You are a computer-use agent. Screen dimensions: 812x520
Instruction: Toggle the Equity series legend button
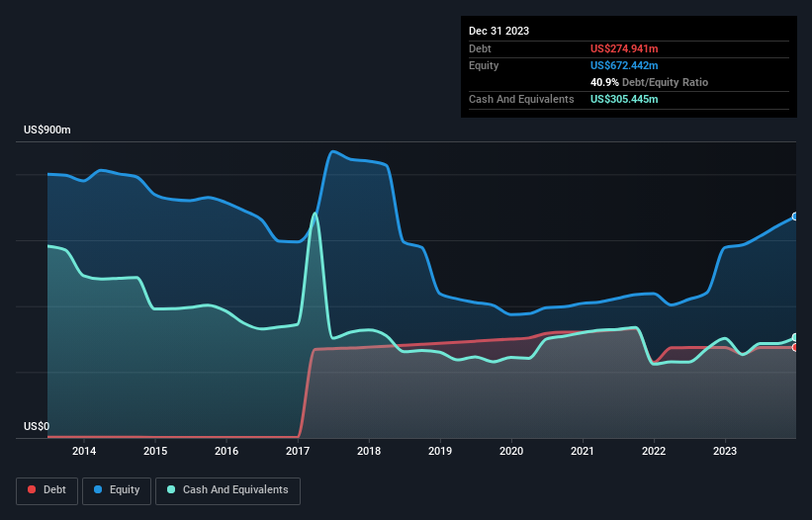tap(117, 490)
